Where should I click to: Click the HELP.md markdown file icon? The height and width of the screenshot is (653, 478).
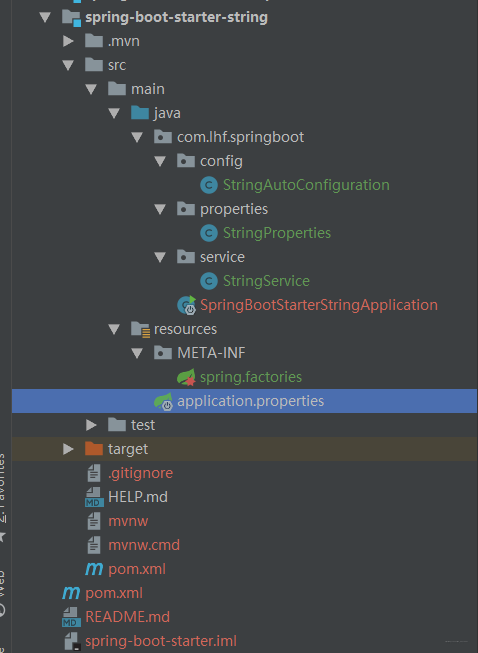(x=94, y=497)
